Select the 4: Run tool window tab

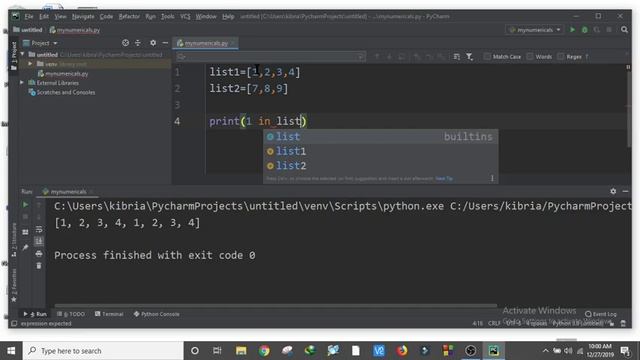pyautogui.click(x=35, y=314)
